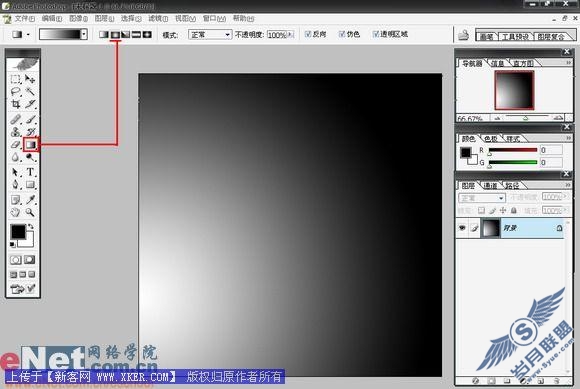Open the 编辑 (Edit) menu

coord(52,18)
